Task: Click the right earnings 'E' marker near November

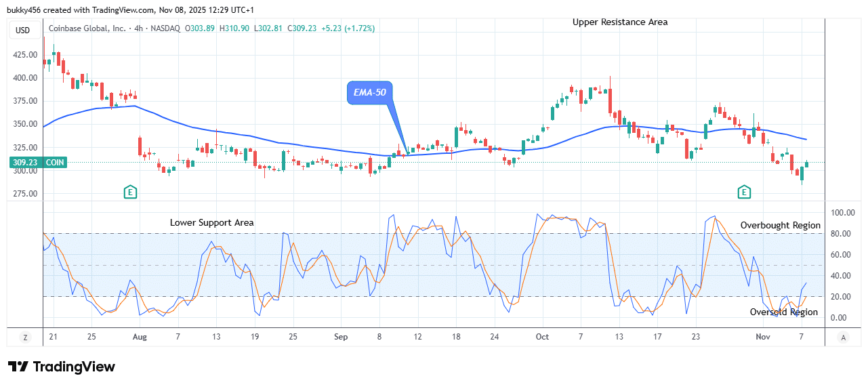Action: [x=745, y=192]
